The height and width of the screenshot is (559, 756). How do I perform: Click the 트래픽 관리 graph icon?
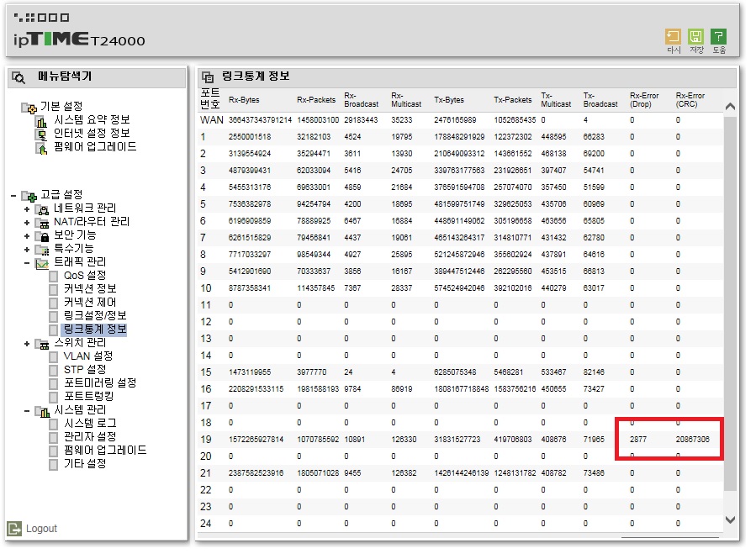(x=42, y=263)
